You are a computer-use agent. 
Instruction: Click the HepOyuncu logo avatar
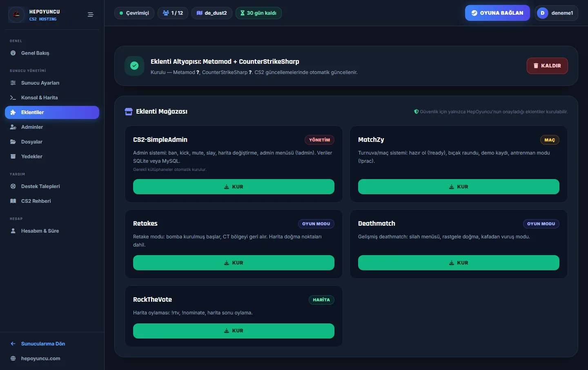pyautogui.click(x=16, y=15)
